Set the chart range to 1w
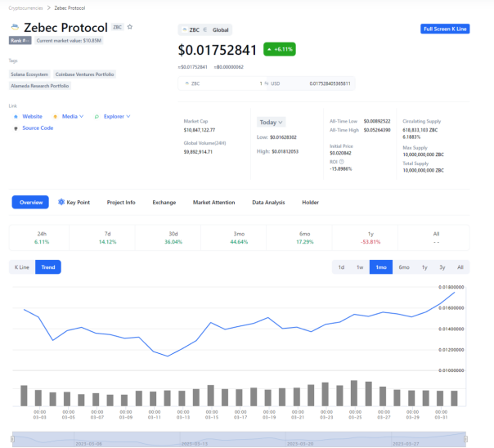The width and height of the screenshot is (494, 448). pyautogui.click(x=360, y=267)
